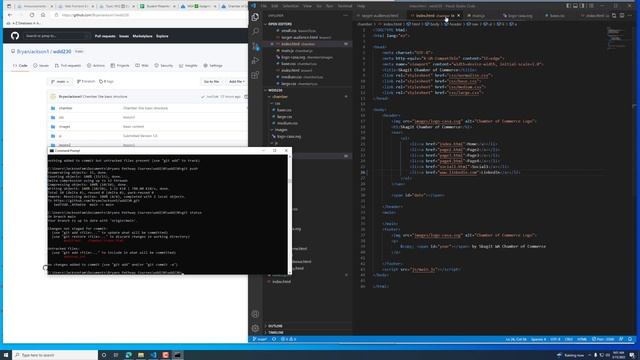Image resolution: width=640 pixels, height=360 pixels.
Task: Click browser refresh button
Action: click(32, 15)
